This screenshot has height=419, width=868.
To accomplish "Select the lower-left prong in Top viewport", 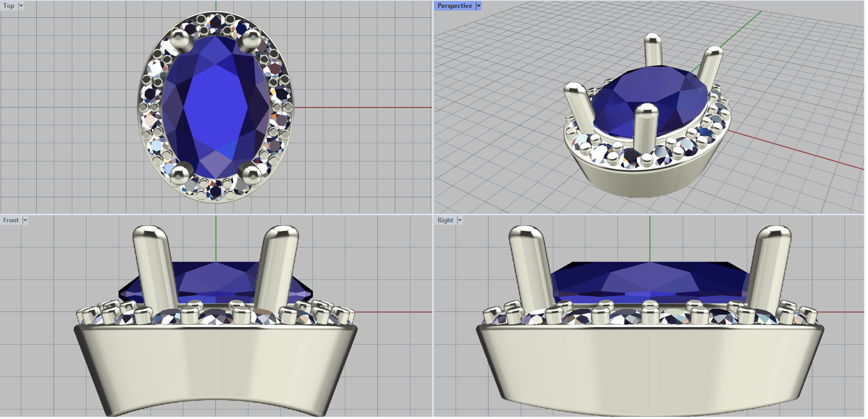I will coord(180,173).
